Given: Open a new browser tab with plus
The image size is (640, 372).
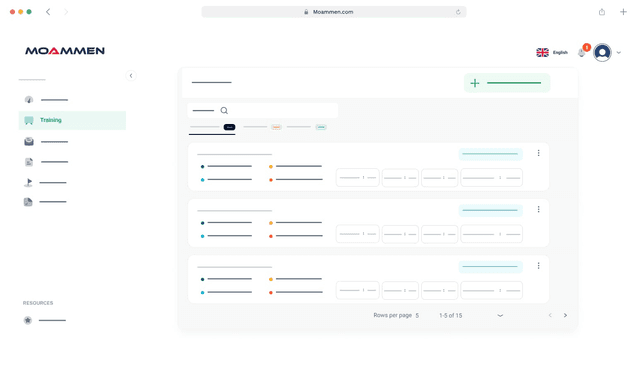Looking at the screenshot, I should [x=623, y=12].
